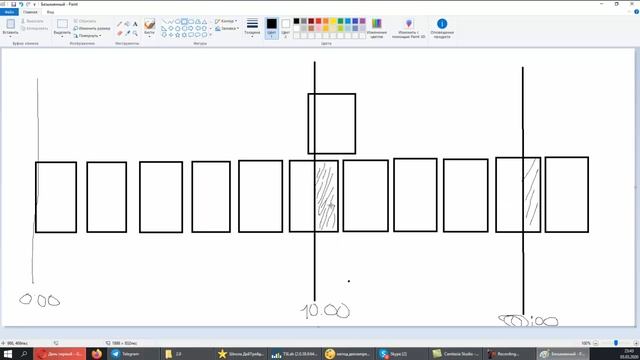The width and height of the screenshot is (640, 360).
Task: Pick the green color swatch
Action: [x=340, y=21]
